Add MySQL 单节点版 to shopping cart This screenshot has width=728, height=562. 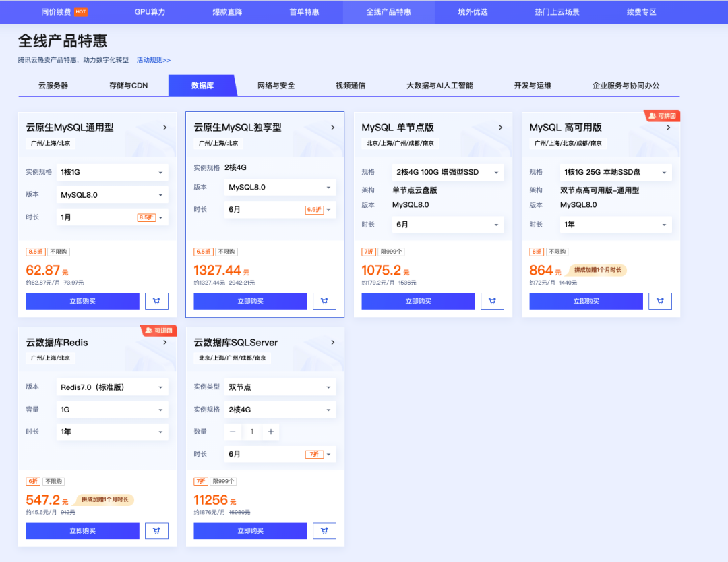492,301
